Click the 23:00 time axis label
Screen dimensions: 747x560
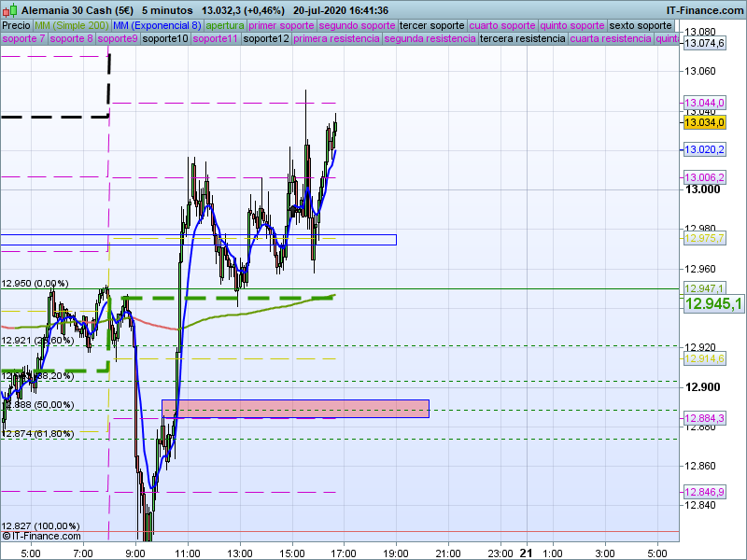(x=500, y=553)
